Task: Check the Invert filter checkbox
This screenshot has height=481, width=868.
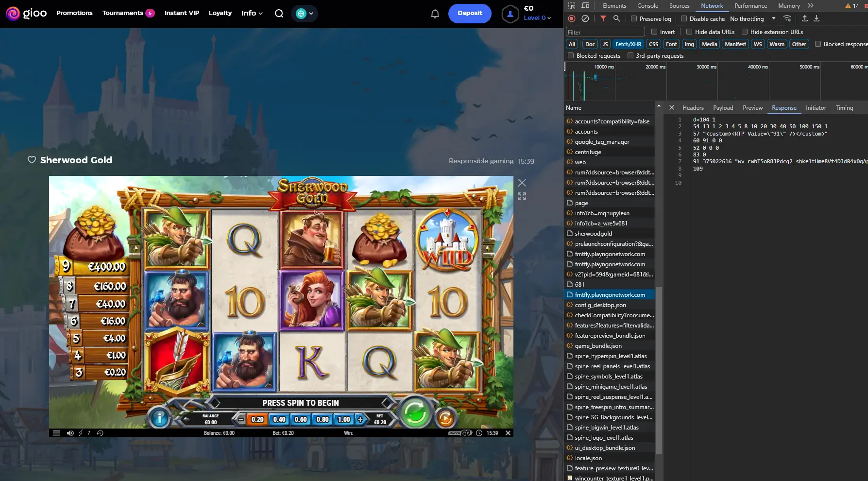Action: click(x=654, y=32)
